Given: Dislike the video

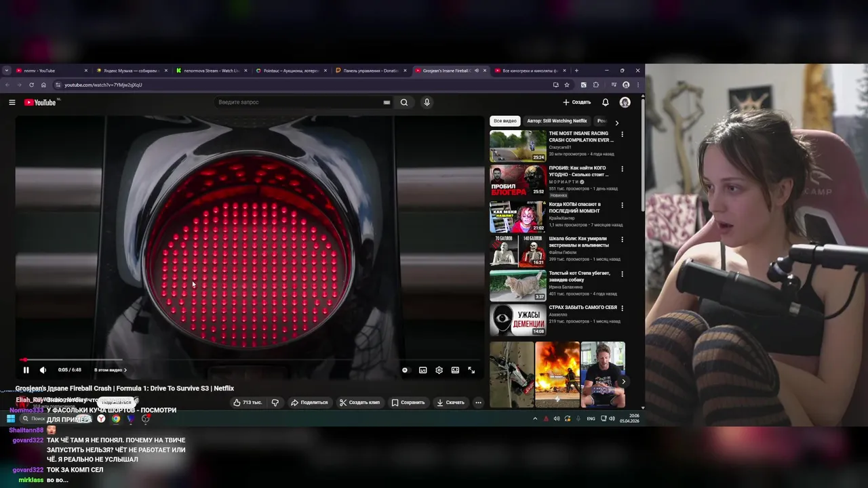Looking at the screenshot, I should [x=275, y=403].
